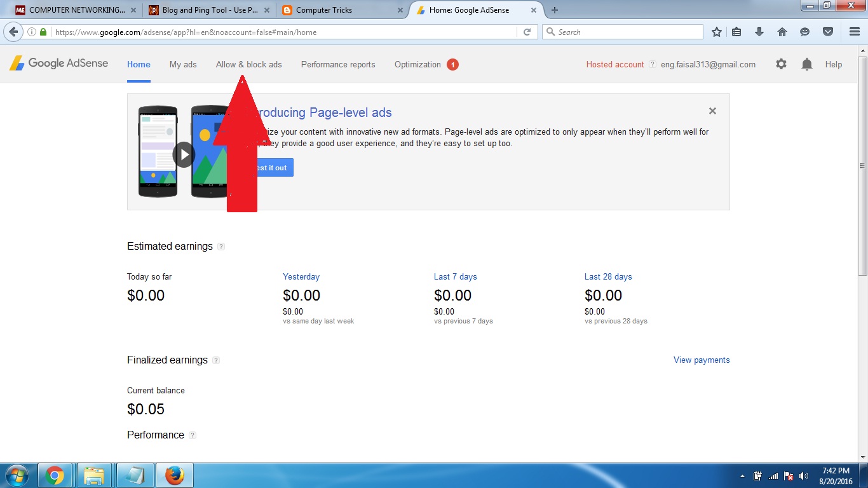Click the Today so far label
The image size is (868, 488).
click(149, 276)
